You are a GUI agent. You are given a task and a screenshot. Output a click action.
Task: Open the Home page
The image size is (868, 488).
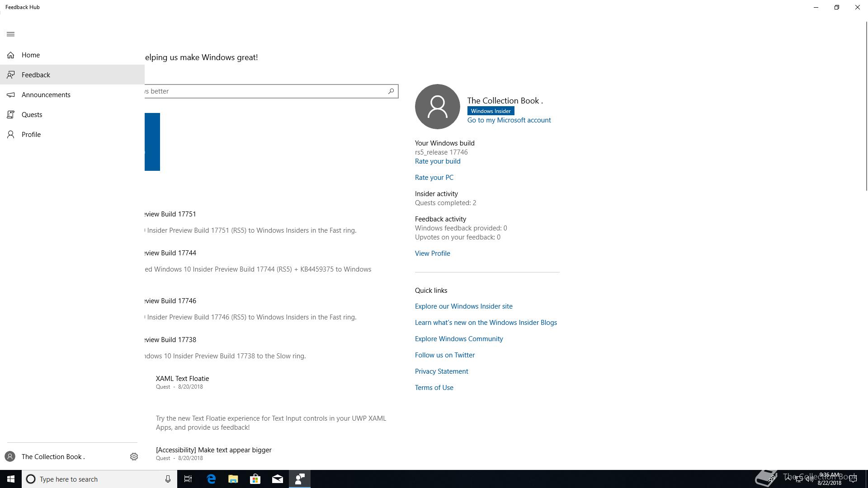(x=72, y=55)
